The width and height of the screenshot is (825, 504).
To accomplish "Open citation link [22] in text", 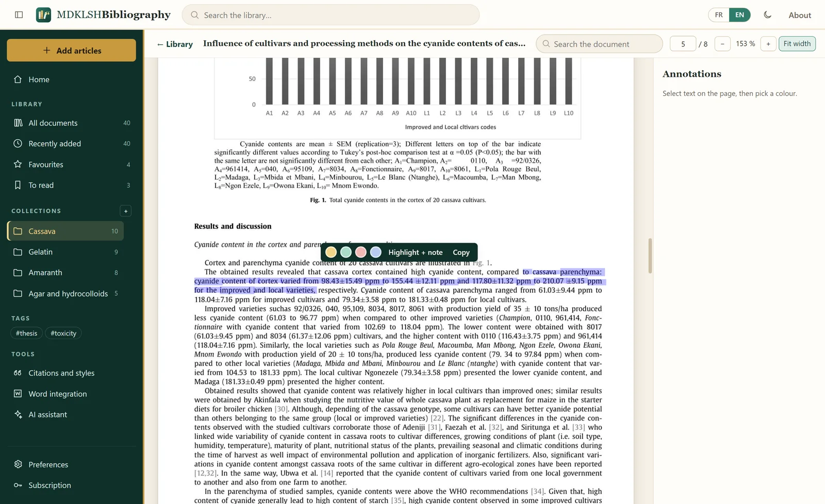I will (x=437, y=418).
